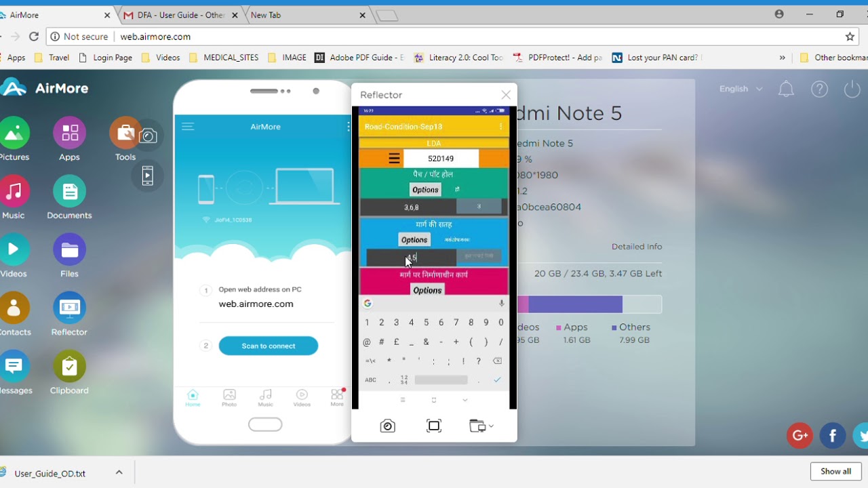Image resolution: width=868 pixels, height=488 pixels.
Task: Open the Tools briefcase icon
Action: point(125,133)
